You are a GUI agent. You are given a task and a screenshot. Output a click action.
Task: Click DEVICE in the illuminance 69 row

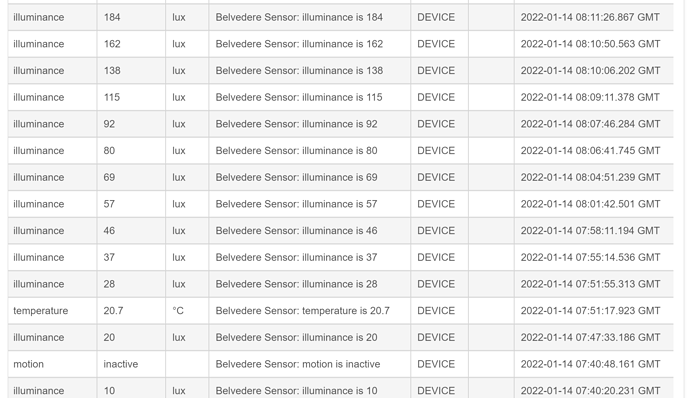[436, 177]
